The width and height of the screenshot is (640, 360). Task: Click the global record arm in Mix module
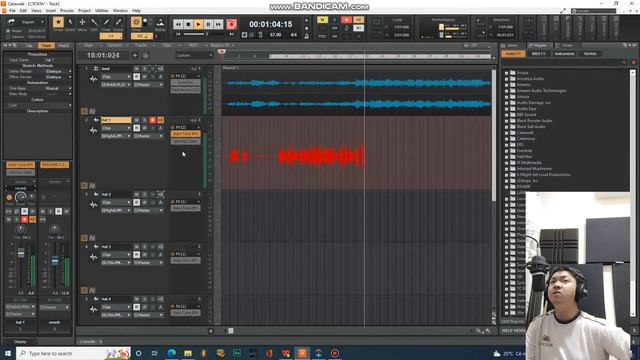(x=346, y=20)
